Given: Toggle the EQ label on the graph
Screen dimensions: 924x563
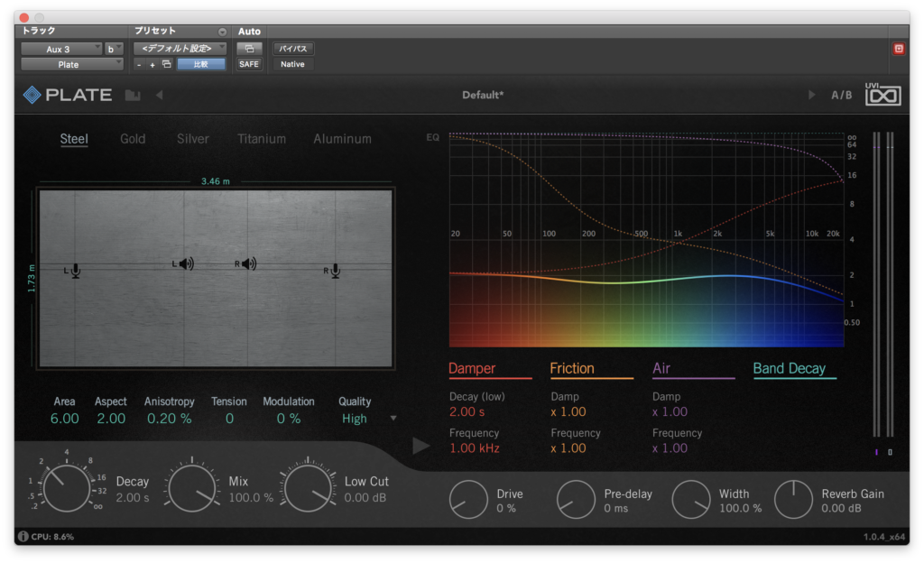Looking at the screenshot, I should tap(432, 137).
